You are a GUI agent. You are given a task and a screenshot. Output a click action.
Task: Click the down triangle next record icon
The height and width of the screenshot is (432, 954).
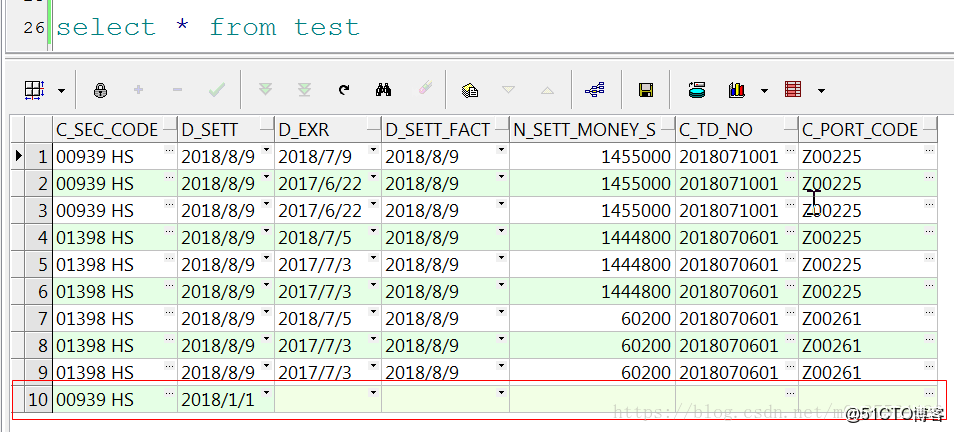coord(509,90)
